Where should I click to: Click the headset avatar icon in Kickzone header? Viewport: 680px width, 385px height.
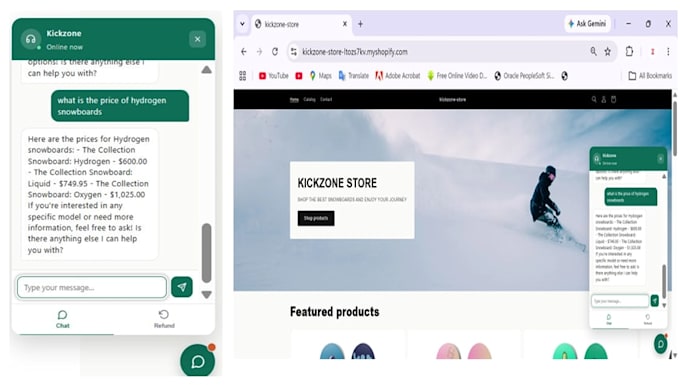tap(30, 39)
